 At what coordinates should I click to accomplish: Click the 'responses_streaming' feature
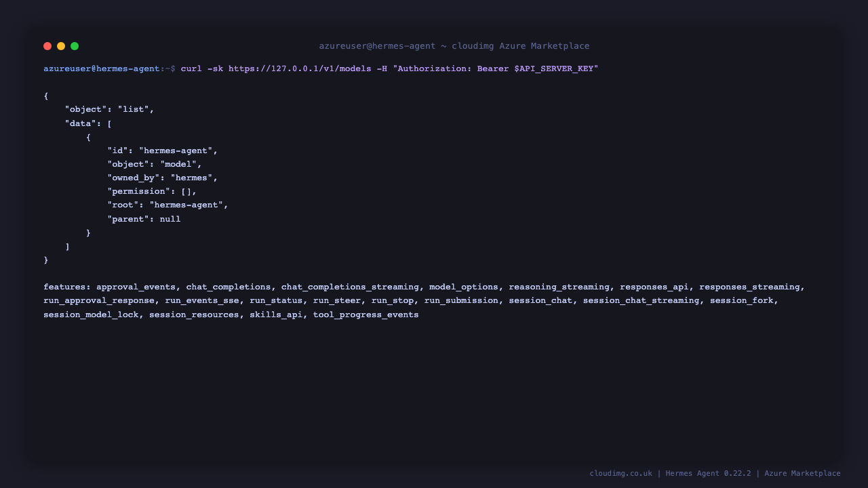pyautogui.click(x=749, y=287)
